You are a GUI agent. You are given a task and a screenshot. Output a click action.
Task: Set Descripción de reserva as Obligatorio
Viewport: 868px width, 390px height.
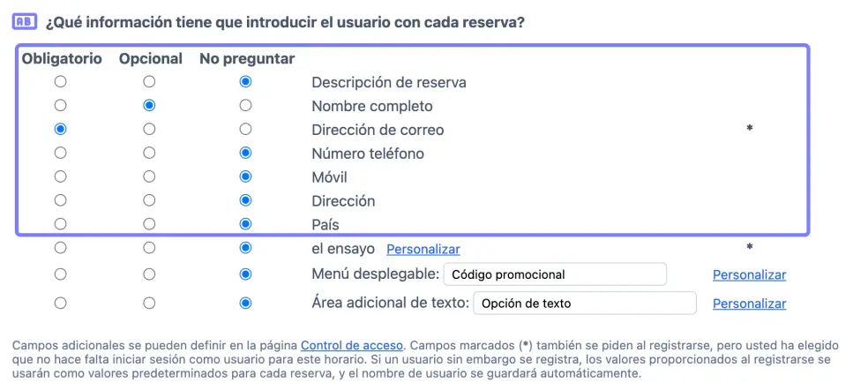[x=60, y=82]
